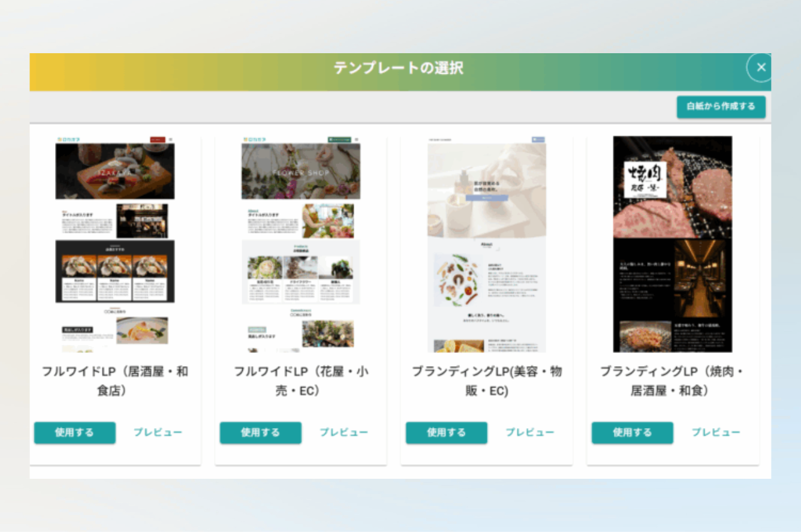The width and height of the screenshot is (801, 532).
Task: Use the yakiniku branding LP template
Action: [632, 432]
